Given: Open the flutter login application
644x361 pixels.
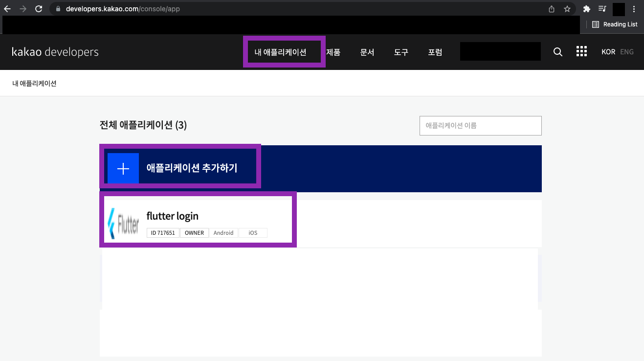Looking at the screenshot, I should point(173,216).
